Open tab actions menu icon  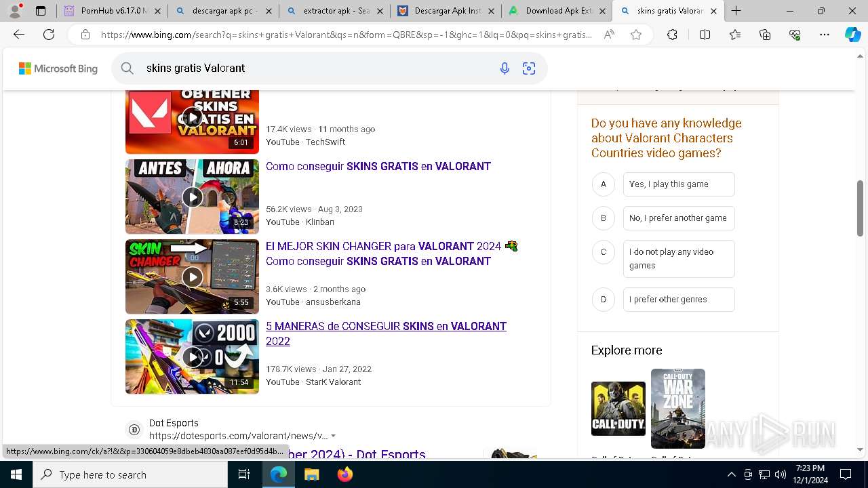[x=41, y=11]
